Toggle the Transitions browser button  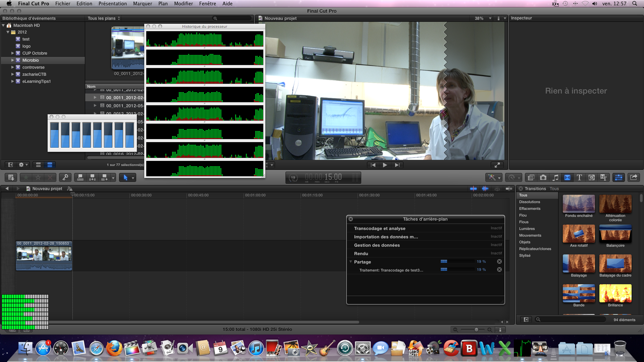(x=567, y=177)
